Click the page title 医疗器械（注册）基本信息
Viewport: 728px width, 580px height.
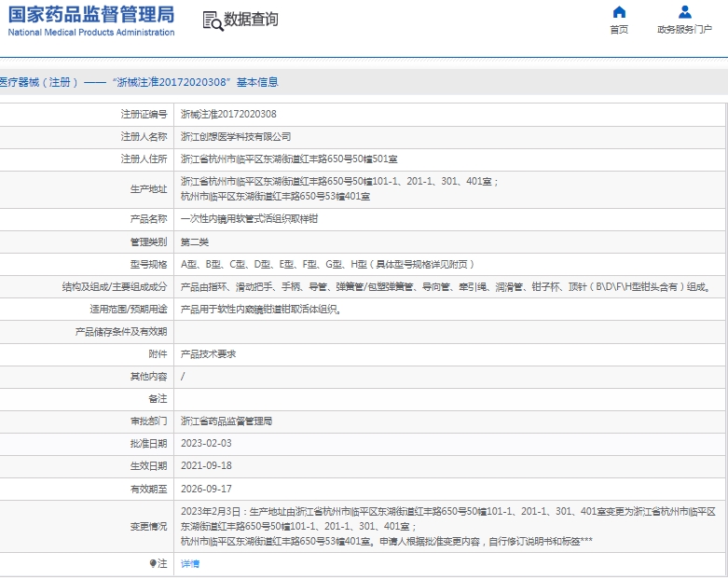click(x=139, y=82)
